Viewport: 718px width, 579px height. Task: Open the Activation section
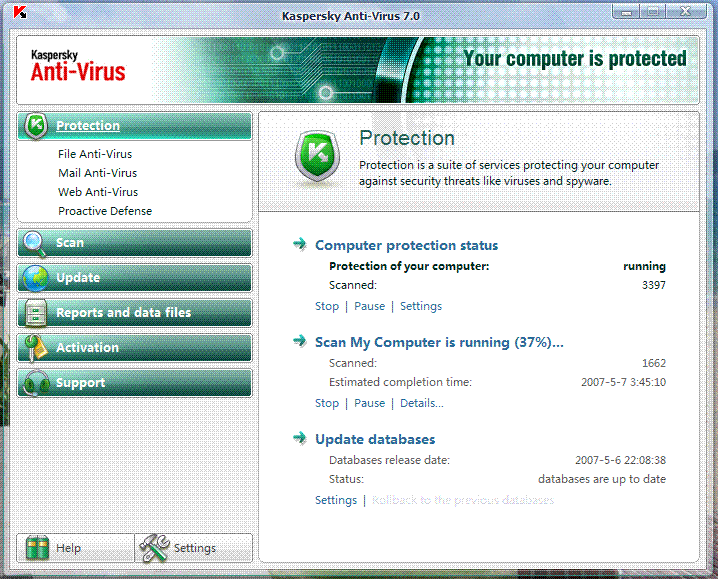tap(134, 348)
